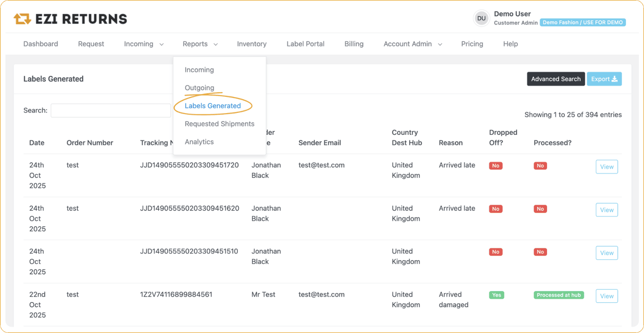Image resolution: width=644 pixels, height=333 pixels.
Task: Focus the Search input field
Action: tap(111, 111)
